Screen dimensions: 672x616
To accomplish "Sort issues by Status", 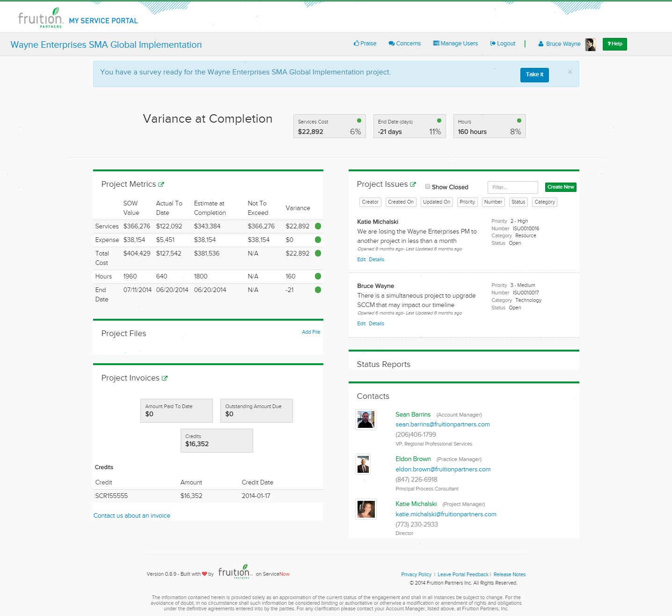I will [x=519, y=202].
